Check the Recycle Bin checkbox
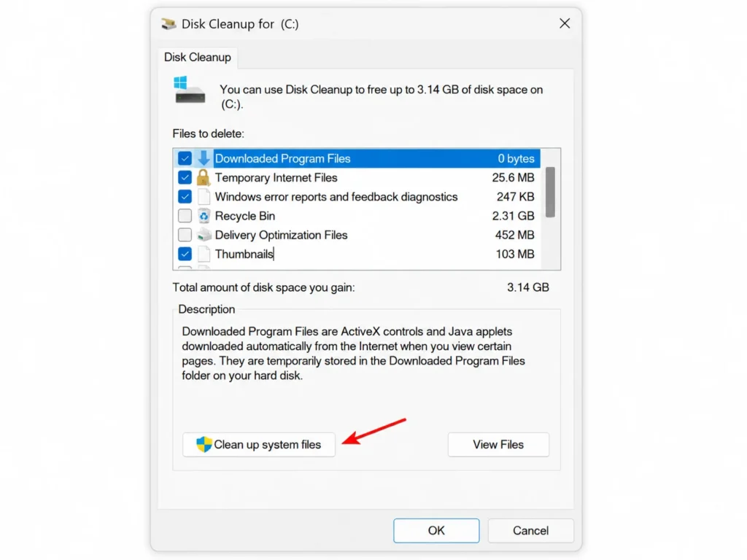The image size is (747, 560). [x=185, y=216]
